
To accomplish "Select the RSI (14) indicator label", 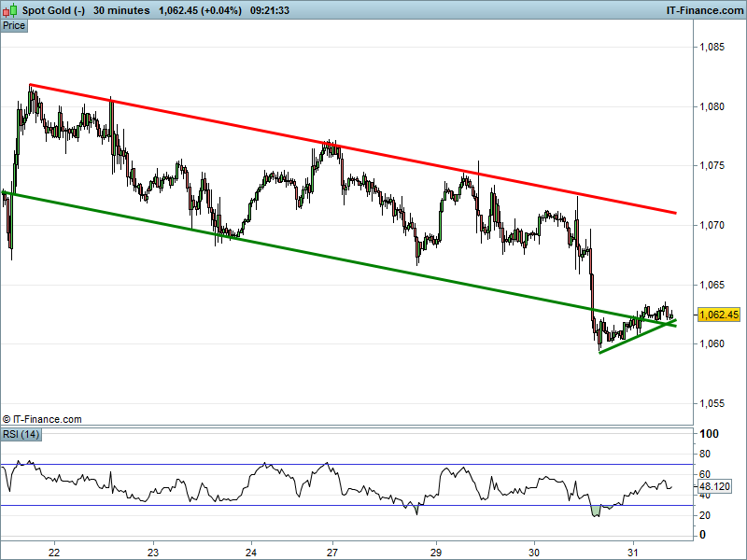I will pyautogui.click(x=21, y=434).
